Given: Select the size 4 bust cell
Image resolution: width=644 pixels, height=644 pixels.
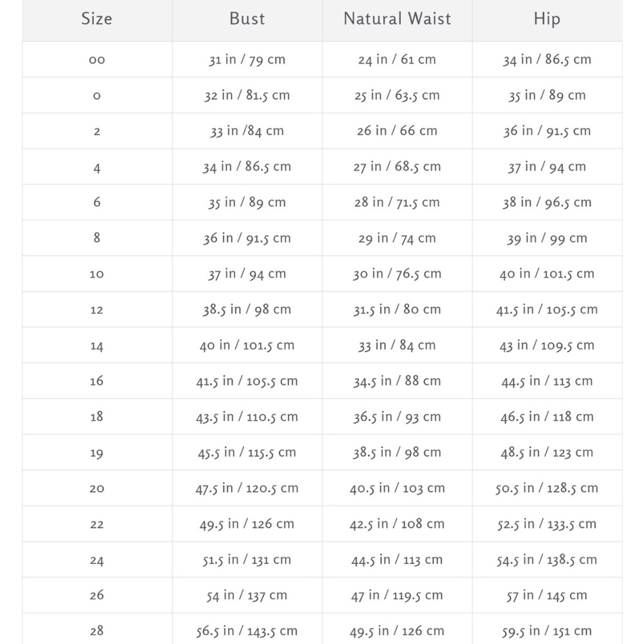Looking at the screenshot, I should click(x=247, y=167).
